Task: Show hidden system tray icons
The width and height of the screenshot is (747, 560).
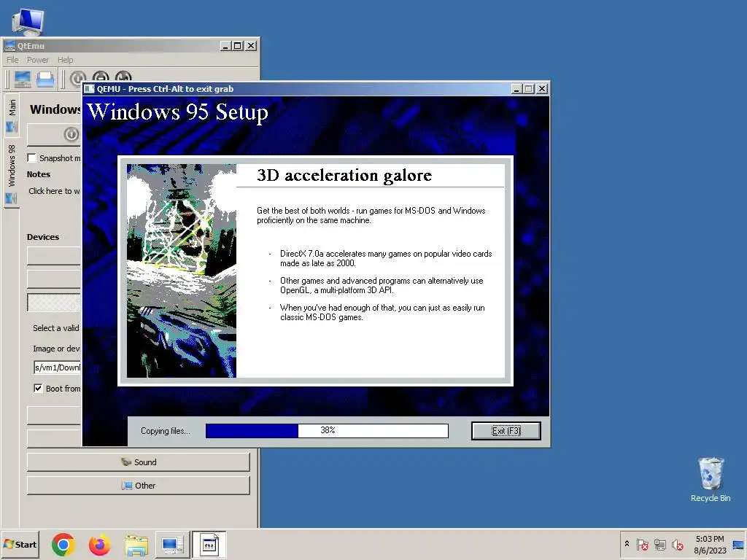Action: [x=627, y=544]
